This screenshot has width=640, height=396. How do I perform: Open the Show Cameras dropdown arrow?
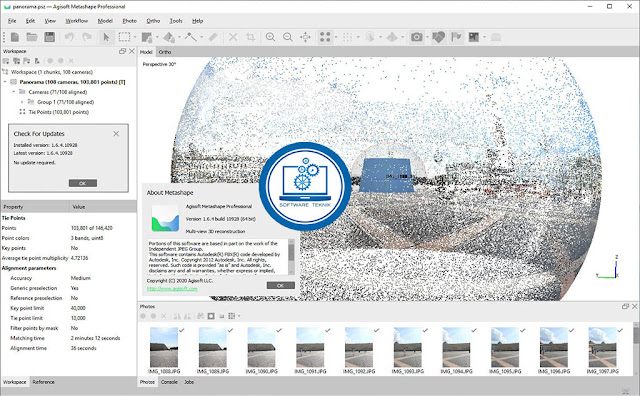coord(427,37)
